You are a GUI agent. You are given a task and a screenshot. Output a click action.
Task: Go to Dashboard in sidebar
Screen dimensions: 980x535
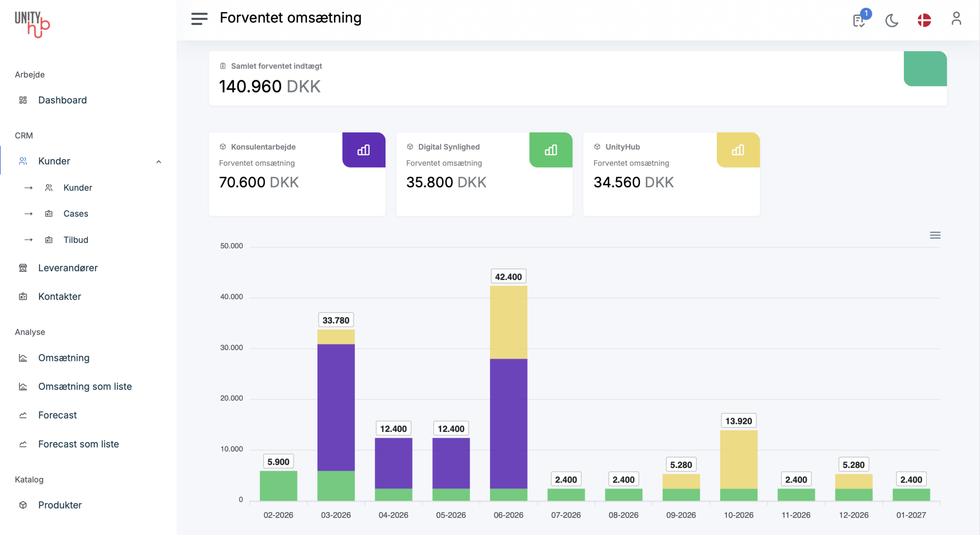62,100
